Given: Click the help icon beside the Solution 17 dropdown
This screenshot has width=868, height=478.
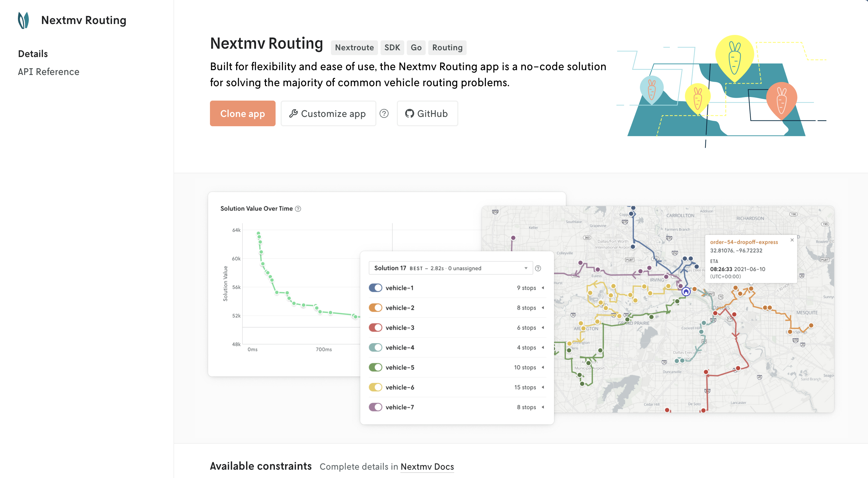Looking at the screenshot, I should (x=538, y=268).
